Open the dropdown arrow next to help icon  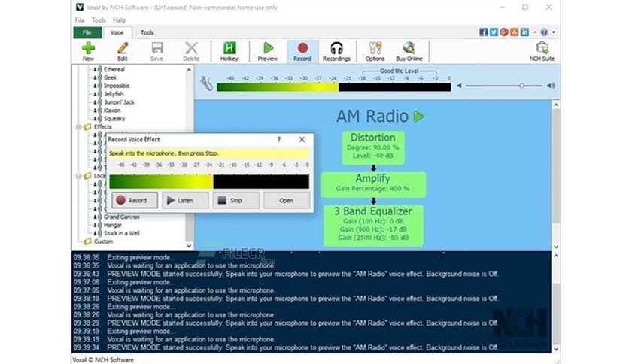(554, 32)
